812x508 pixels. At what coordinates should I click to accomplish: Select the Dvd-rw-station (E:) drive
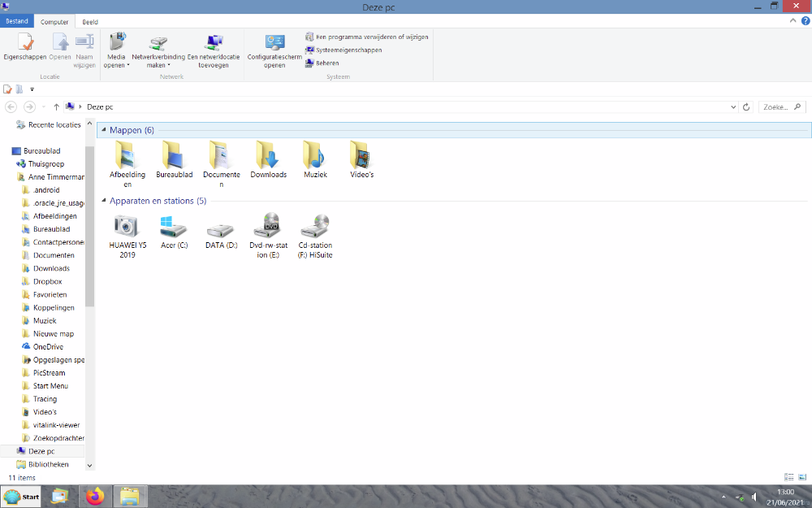[x=267, y=226]
